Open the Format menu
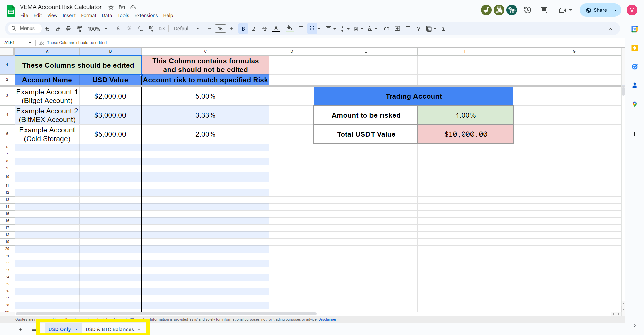This screenshot has height=335, width=644. (x=89, y=15)
